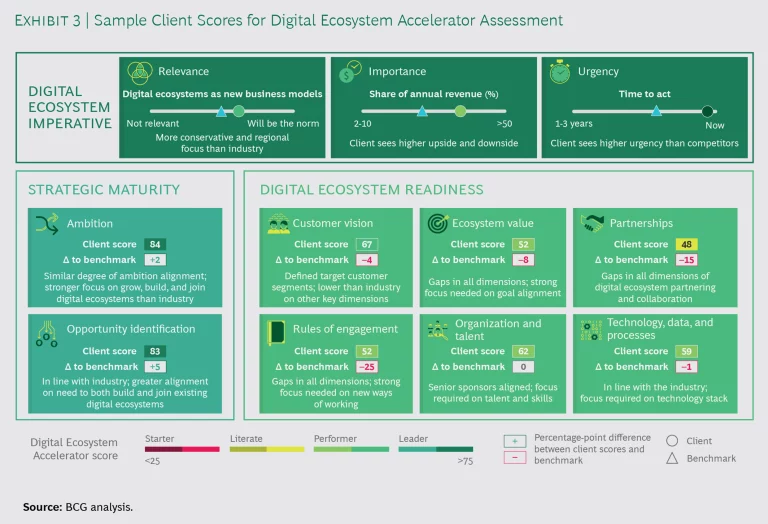
Task: Select the Opportunity identification icon
Action: tap(47, 331)
